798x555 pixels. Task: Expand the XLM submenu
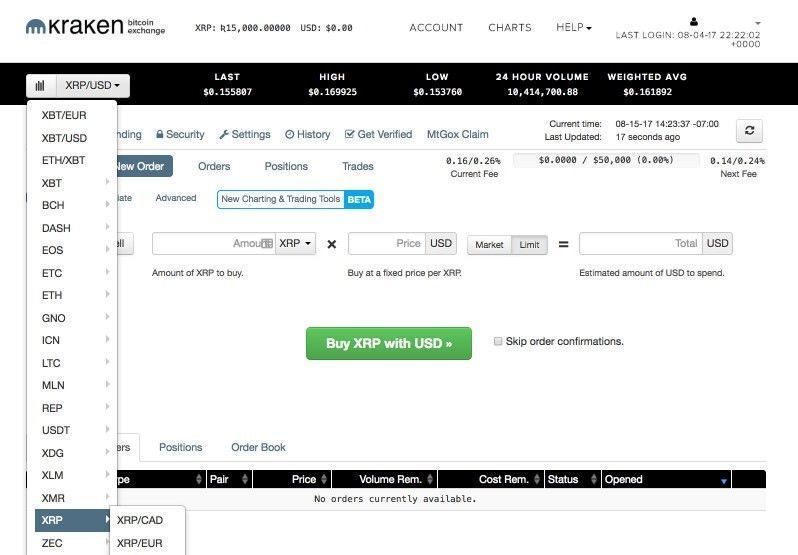[x=72, y=475]
